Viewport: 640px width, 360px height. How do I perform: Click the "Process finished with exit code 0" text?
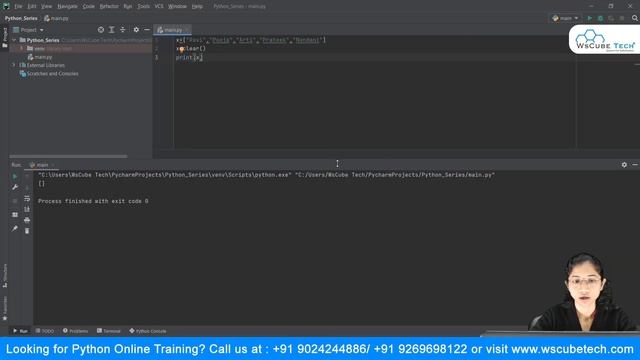(x=93, y=201)
